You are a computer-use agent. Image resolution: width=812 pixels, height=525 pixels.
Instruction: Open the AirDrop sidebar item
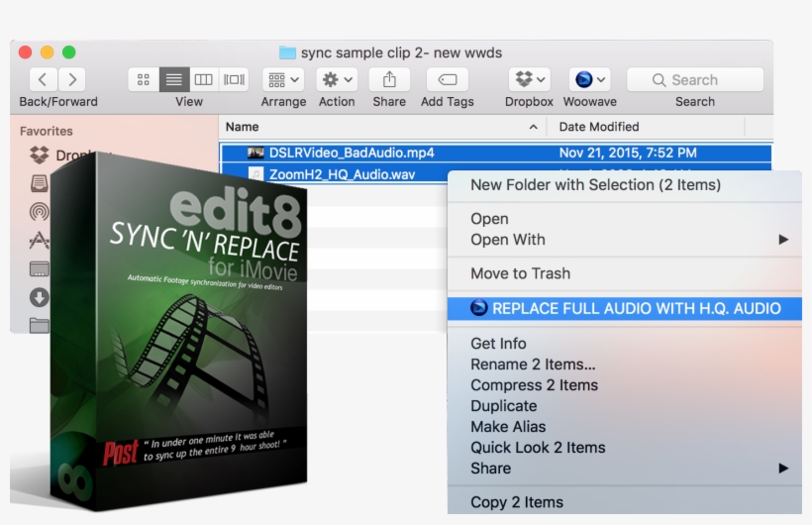click(40, 211)
